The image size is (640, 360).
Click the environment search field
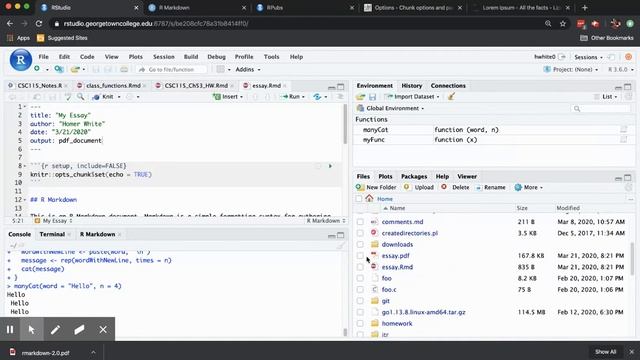coord(601,109)
